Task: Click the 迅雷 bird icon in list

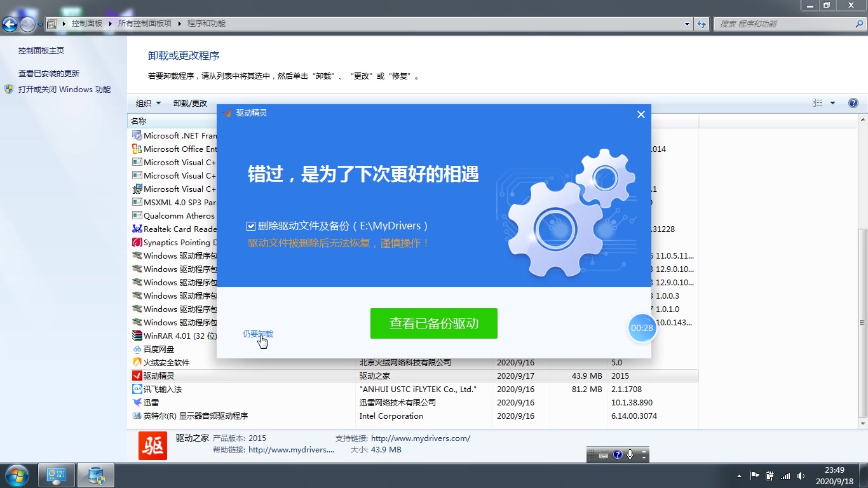Action: [x=137, y=402]
